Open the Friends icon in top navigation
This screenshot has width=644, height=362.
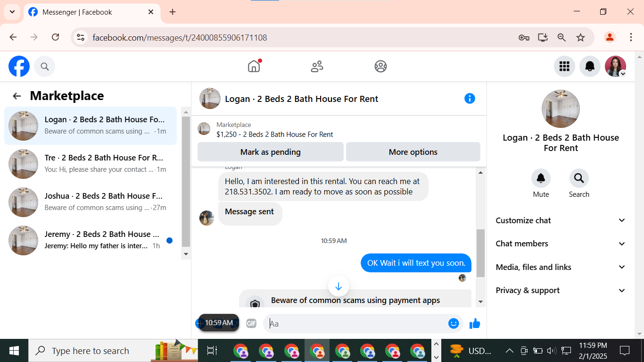317,67
